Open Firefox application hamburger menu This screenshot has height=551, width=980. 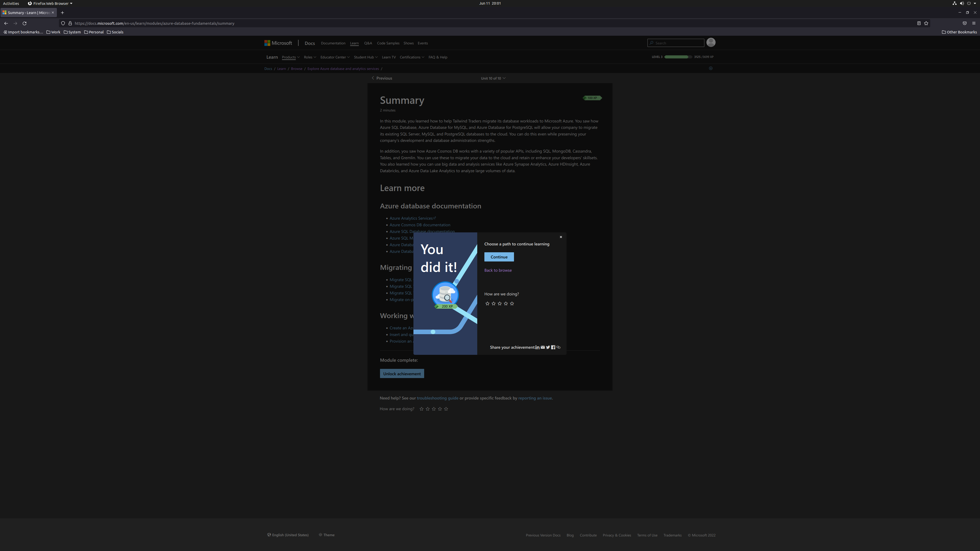click(974, 23)
